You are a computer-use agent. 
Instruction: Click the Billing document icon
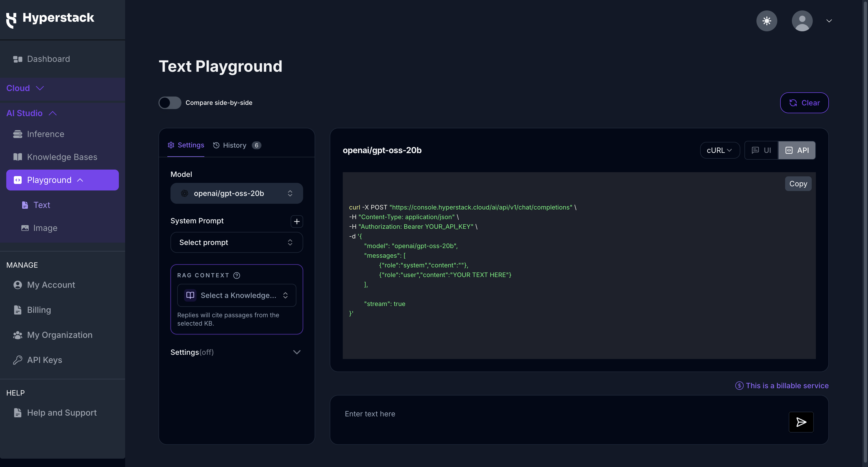tap(17, 310)
